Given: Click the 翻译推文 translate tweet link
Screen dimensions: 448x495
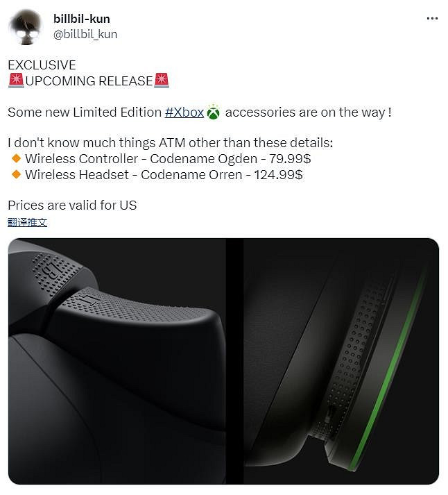Looking at the screenshot, I should [x=28, y=223].
